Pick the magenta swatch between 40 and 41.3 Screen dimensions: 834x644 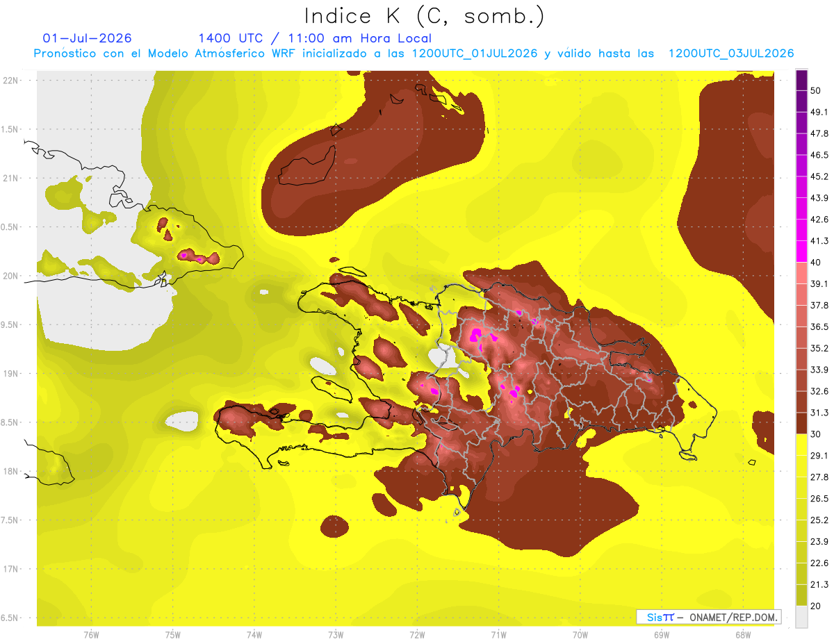point(801,251)
